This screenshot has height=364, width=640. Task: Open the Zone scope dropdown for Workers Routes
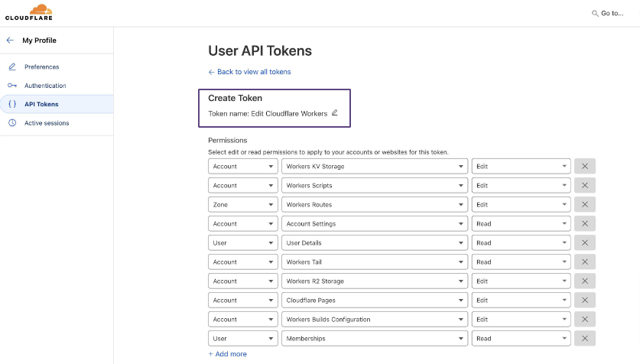click(x=243, y=204)
